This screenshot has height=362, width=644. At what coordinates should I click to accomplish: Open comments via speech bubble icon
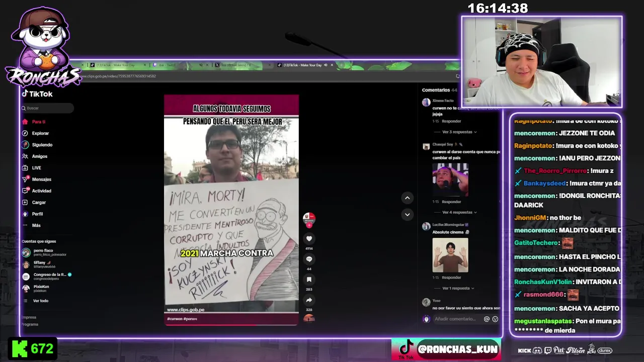coord(309,259)
